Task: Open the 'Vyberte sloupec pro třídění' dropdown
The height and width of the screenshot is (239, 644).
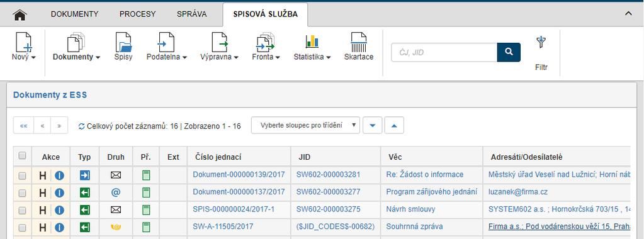Action: [x=305, y=125]
